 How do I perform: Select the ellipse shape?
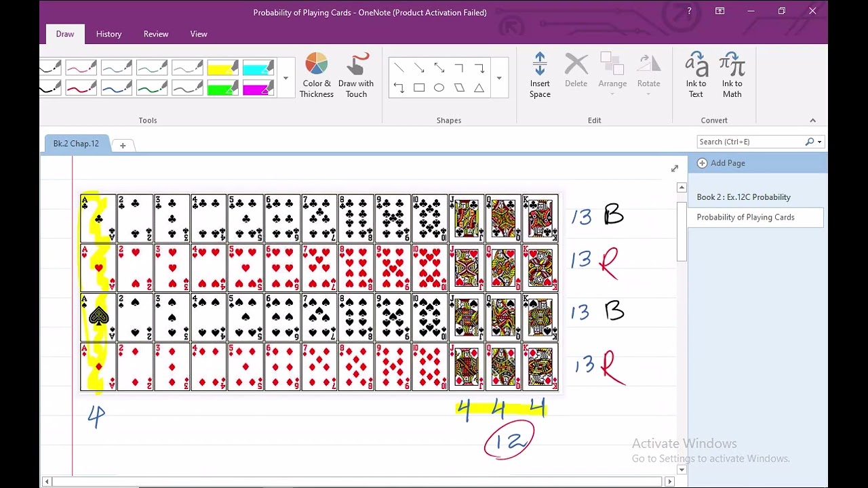tap(439, 87)
